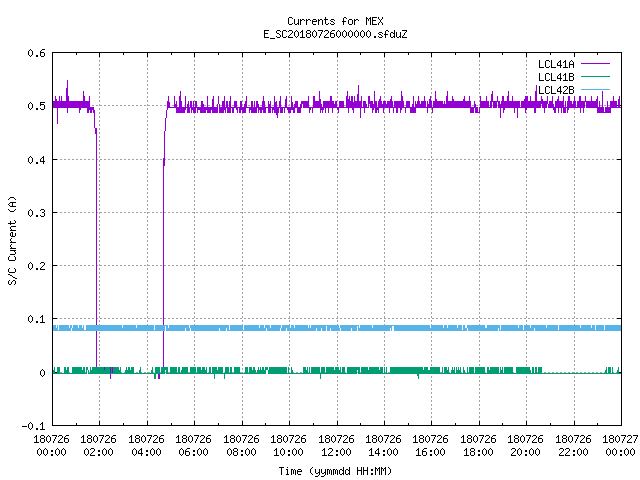Click the LCL41B legend label
The width and height of the screenshot is (640, 480).
(556, 77)
